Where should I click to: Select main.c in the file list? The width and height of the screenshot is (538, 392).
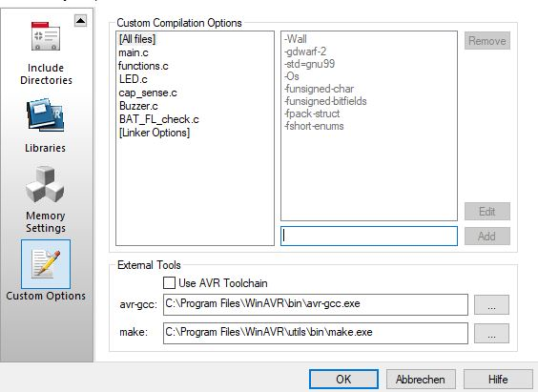click(134, 52)
